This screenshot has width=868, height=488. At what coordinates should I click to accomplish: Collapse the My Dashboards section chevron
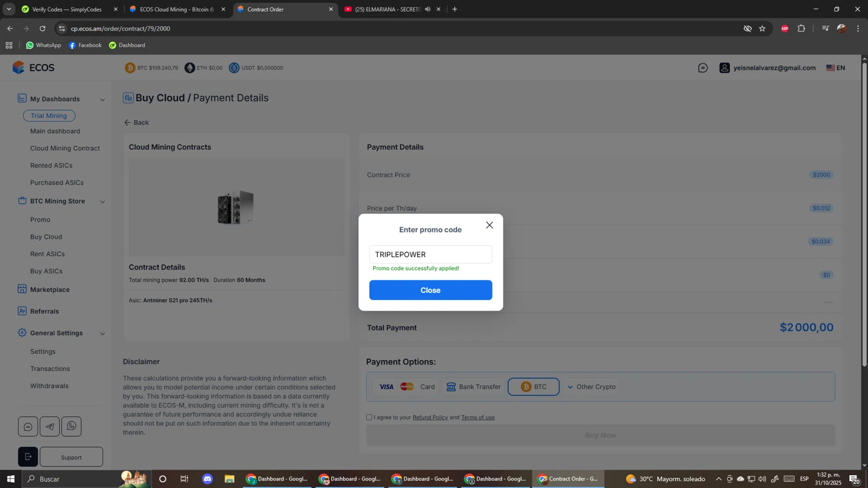click(102, 99)
